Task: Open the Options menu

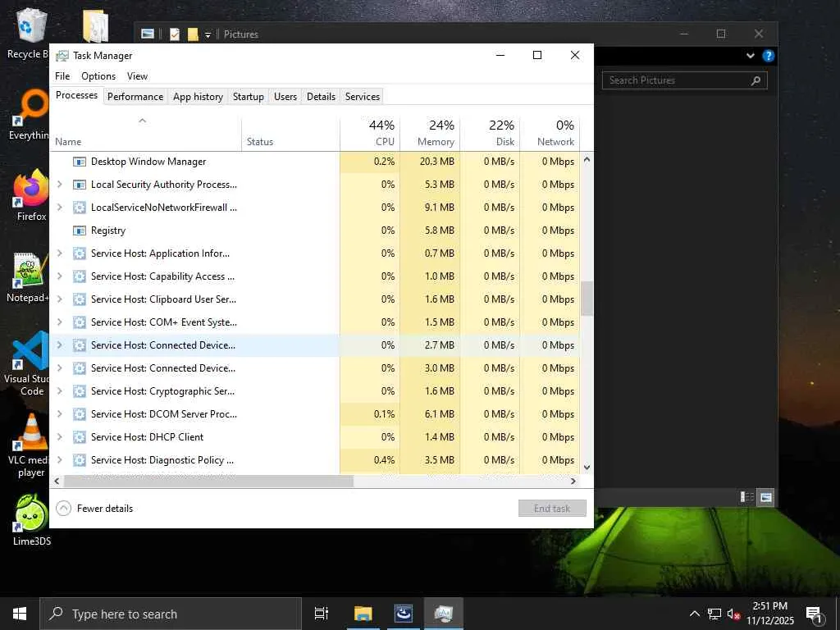Action: [98, 76]
